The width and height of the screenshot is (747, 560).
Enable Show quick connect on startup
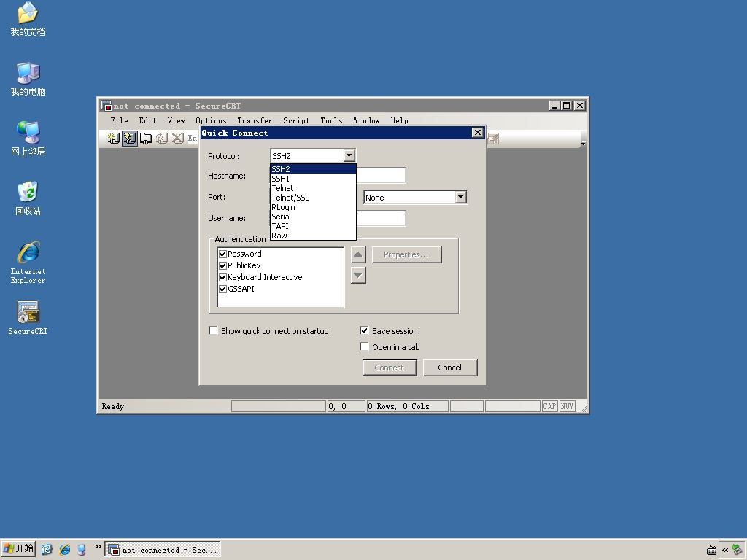click(214, 330)
